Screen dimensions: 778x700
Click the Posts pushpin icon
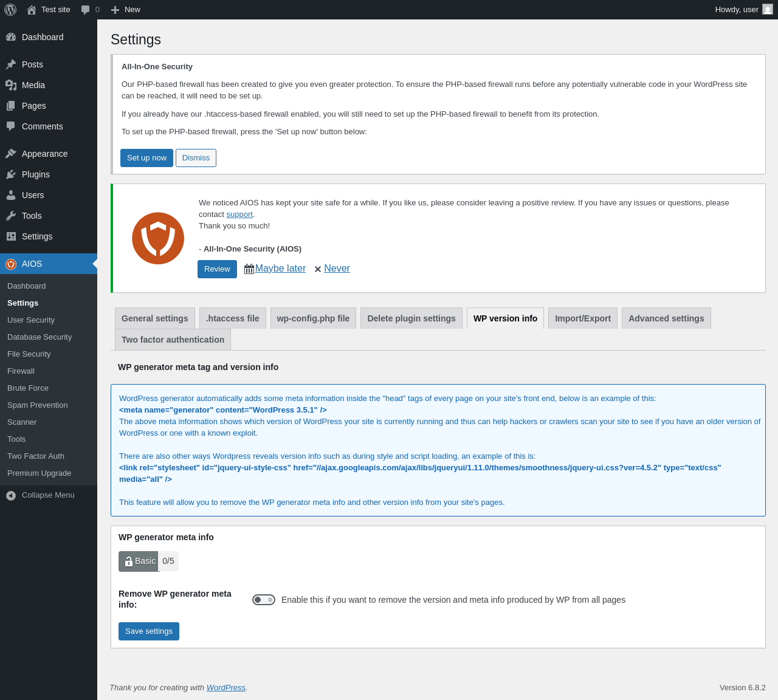11,64
